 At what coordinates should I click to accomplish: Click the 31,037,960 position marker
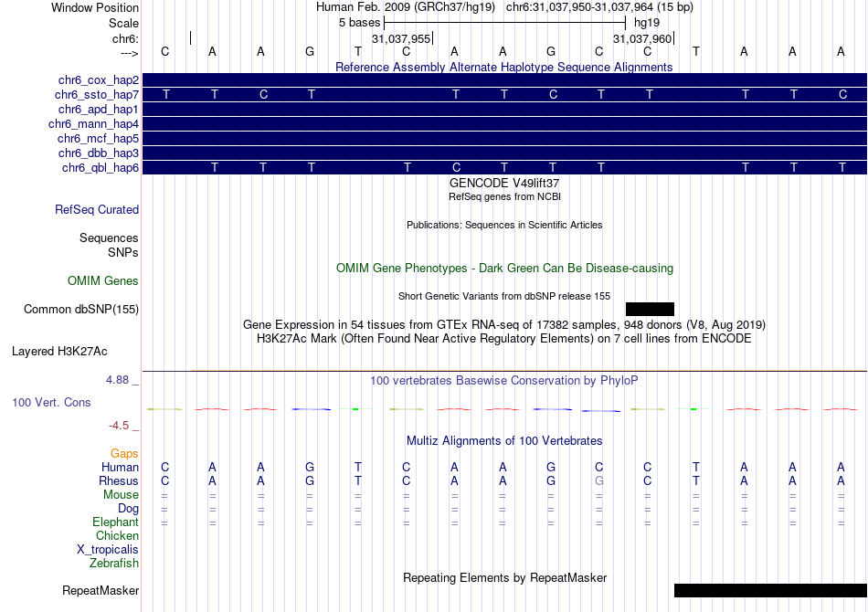coord(642,38)
